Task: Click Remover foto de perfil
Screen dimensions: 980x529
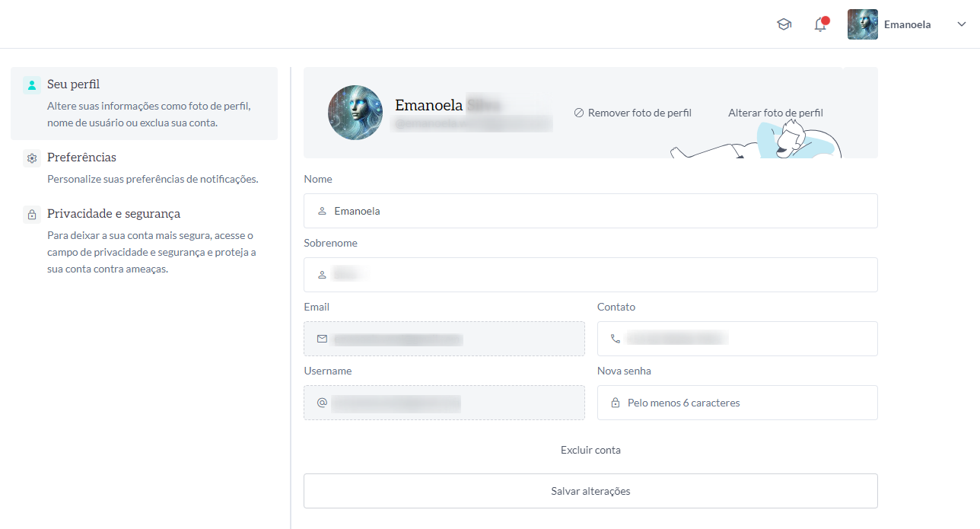Action: click(x=632, y=113)
